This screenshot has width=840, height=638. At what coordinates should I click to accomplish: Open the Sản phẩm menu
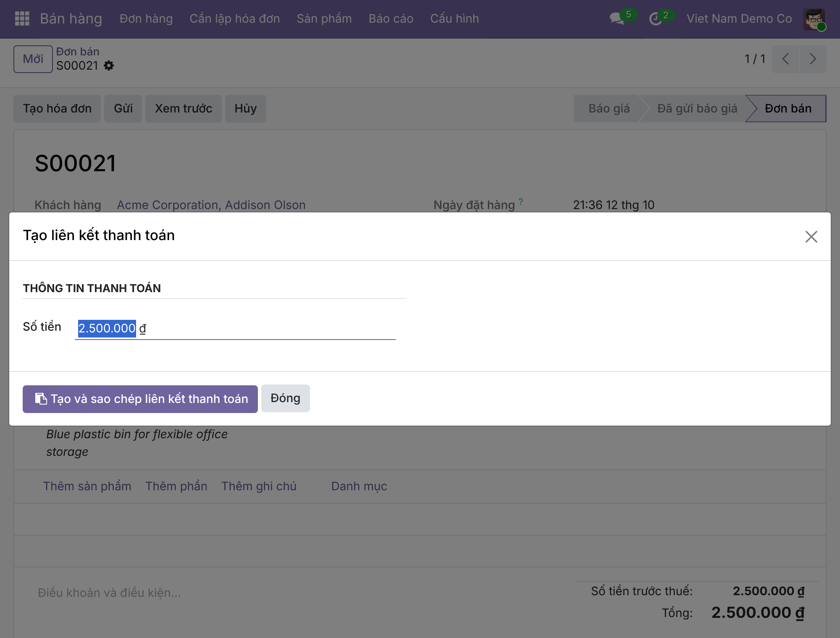click(324, 18)
